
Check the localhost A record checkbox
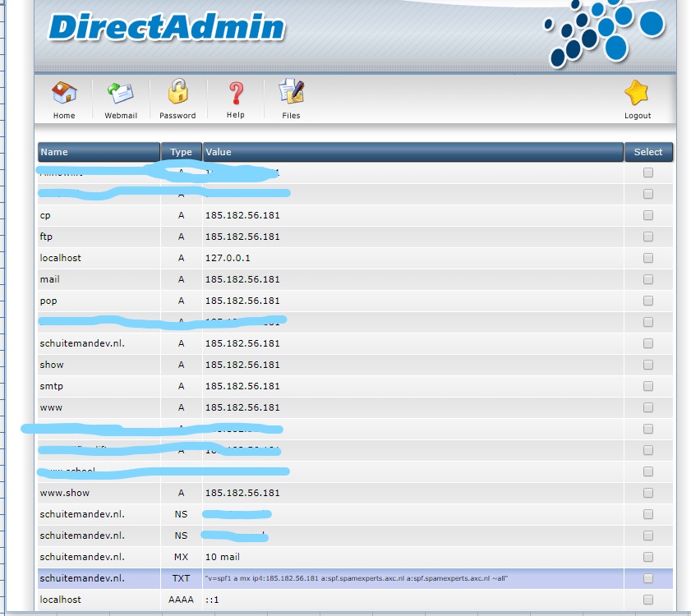coord(647,258)
